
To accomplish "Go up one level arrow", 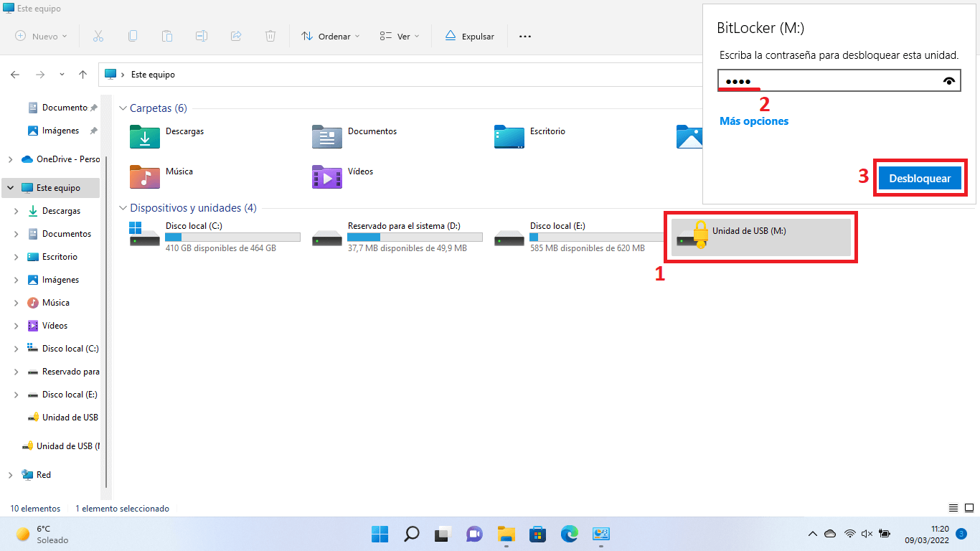I will tap(83, 75).
